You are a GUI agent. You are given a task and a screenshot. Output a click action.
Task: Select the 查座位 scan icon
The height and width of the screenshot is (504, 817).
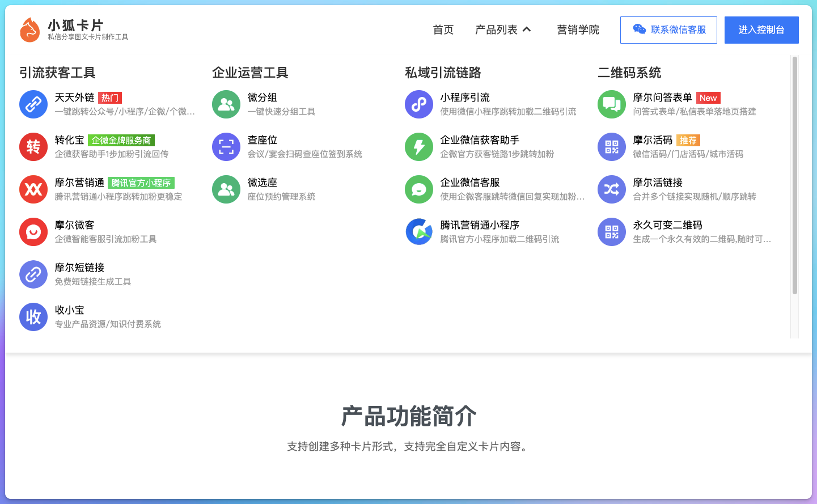[x=226, y=147]
